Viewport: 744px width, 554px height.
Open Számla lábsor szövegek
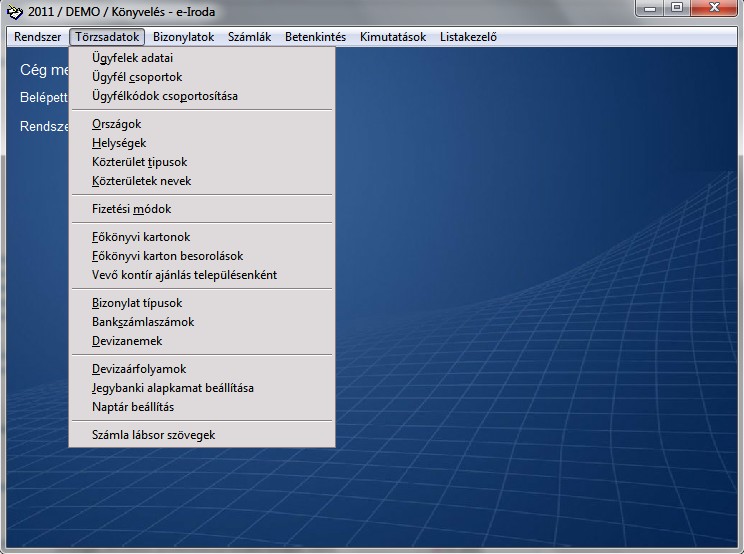[x=153, y=435]
